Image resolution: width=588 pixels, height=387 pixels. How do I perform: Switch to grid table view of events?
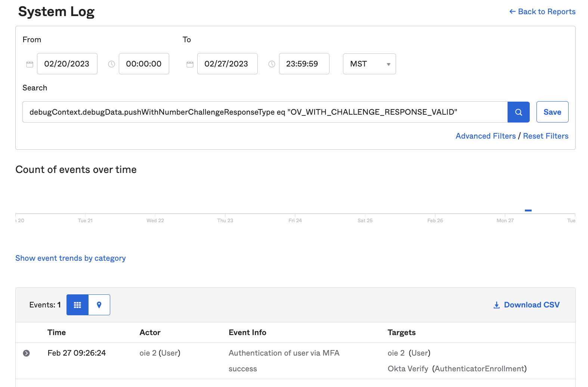77,305
